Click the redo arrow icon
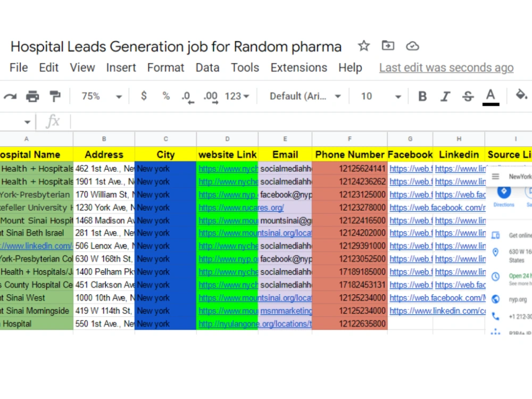532x399 pixels. click(10, 96)
